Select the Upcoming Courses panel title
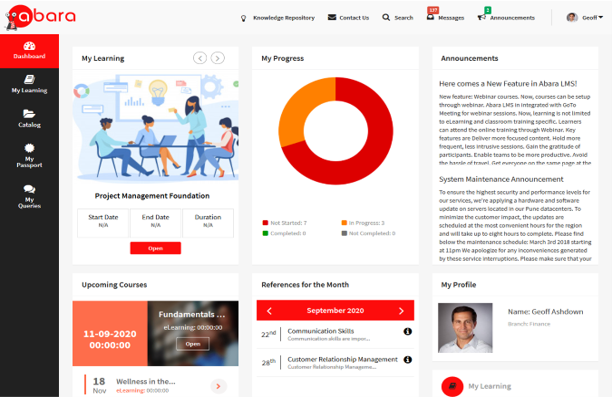612x397 pixels. pyautogui.click(x=114, y=285)
